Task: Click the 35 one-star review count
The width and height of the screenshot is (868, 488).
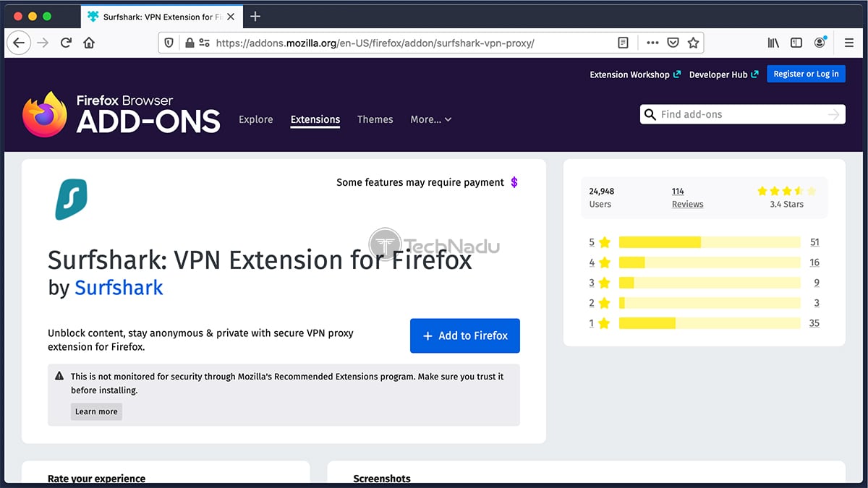Action: (x=814, y=323)
